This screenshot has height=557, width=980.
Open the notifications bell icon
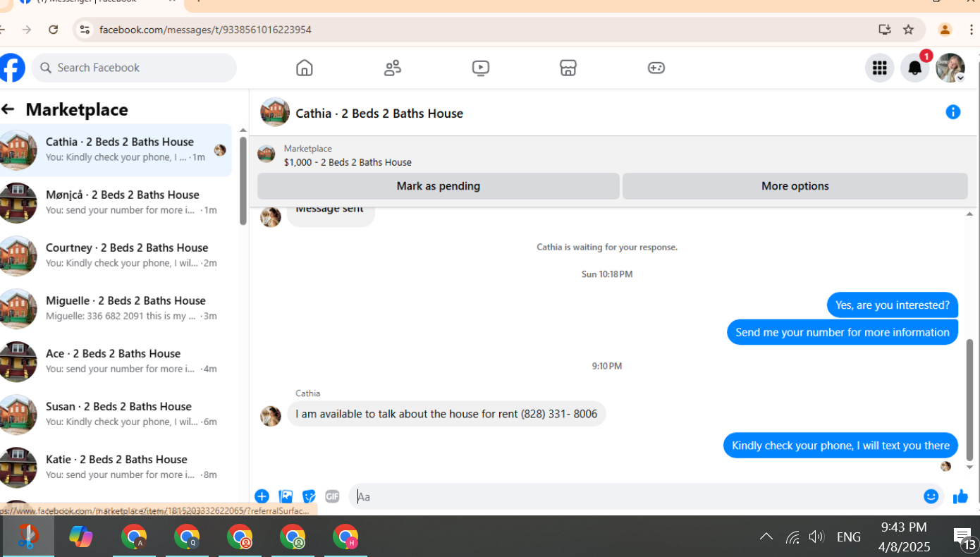[x=915, y=68]
